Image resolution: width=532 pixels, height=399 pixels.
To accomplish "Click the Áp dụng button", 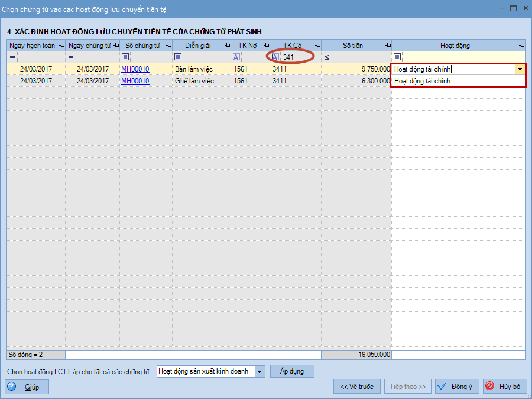I will pyautogui.click(x=292, y=371).
